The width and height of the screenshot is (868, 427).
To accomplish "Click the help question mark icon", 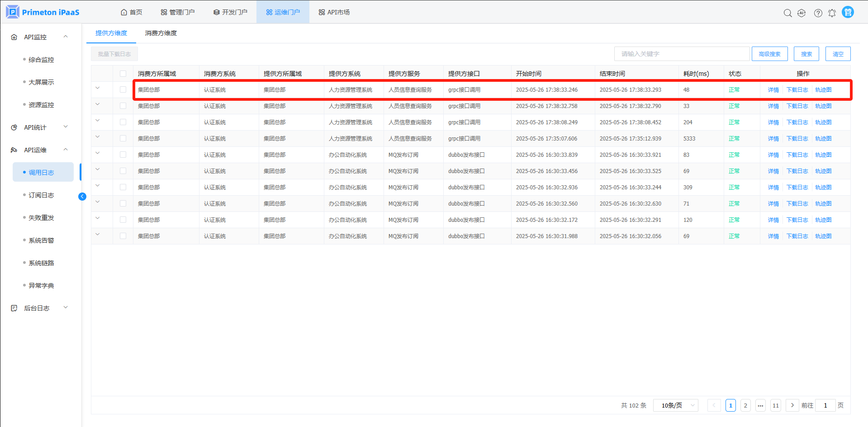I will (x=818, y=13).
